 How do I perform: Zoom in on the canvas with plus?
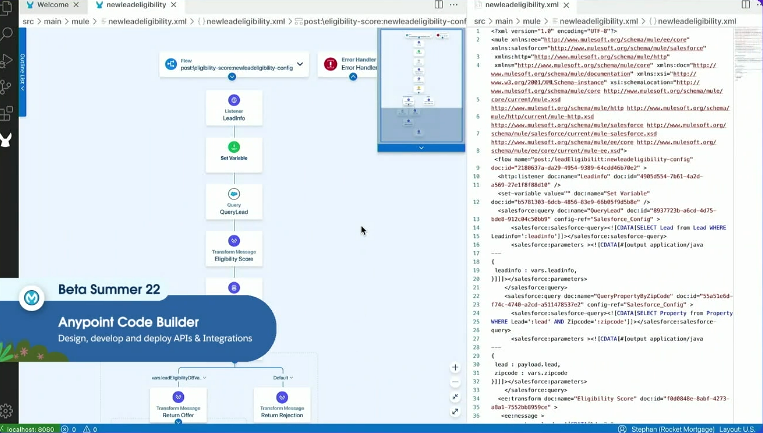coord(455,368)
